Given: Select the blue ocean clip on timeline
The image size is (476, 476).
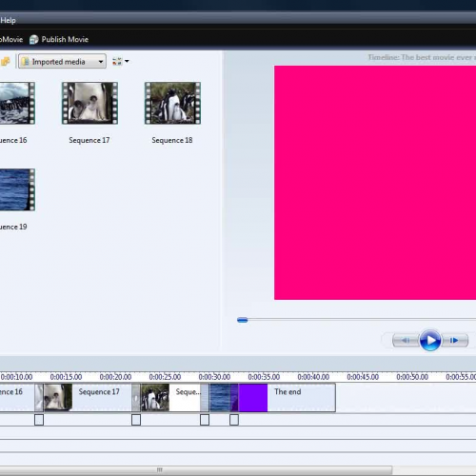Looking at the screenshot, I should tap(220, 398).
